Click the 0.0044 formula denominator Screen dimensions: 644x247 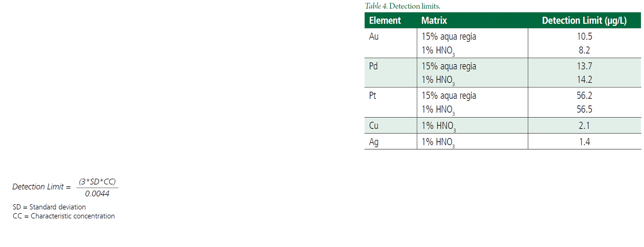tap(97, 194)
